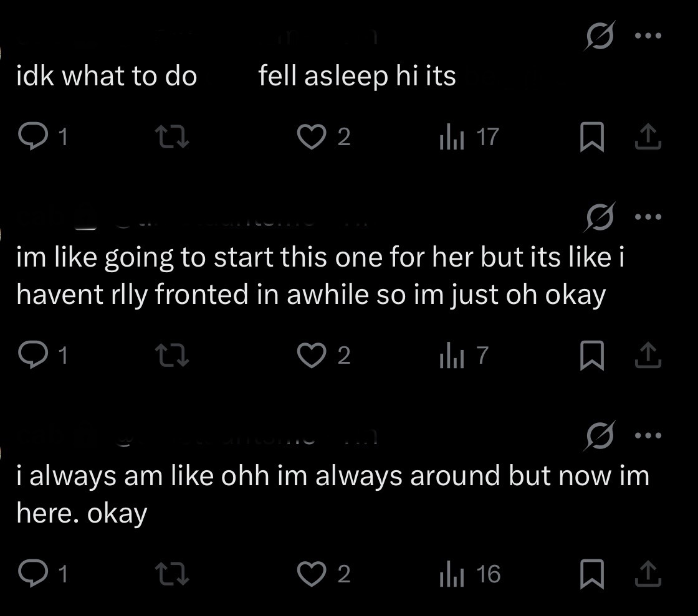Viewport: 698px width, 616px height.
Task: Open more options on the second tweet
Action: pos(648,217)
